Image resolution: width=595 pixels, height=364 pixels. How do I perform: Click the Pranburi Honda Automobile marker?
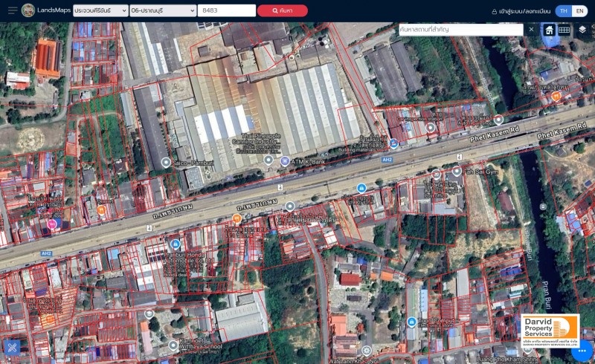click(x=176, y=244)
